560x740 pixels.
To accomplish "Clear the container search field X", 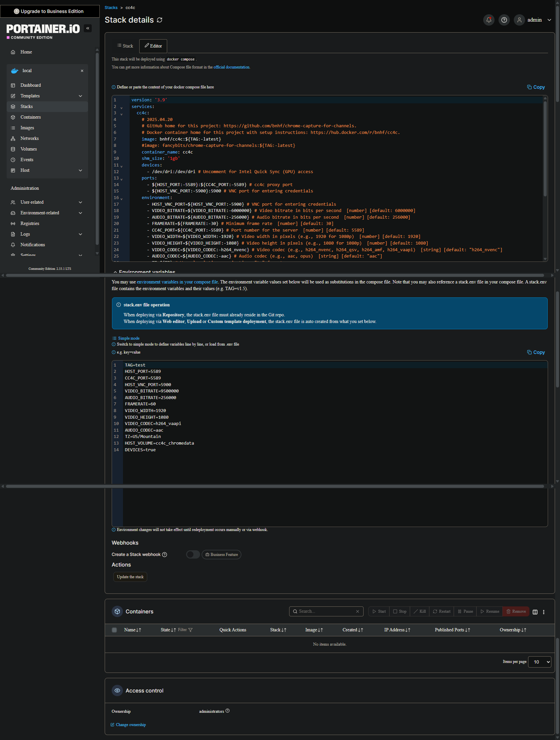I will [357, 611].
